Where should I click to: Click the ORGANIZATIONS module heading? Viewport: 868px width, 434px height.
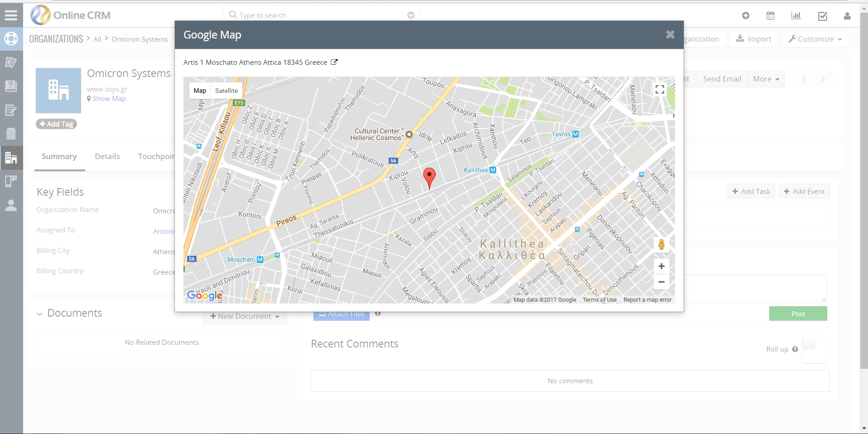coord(56,39)
